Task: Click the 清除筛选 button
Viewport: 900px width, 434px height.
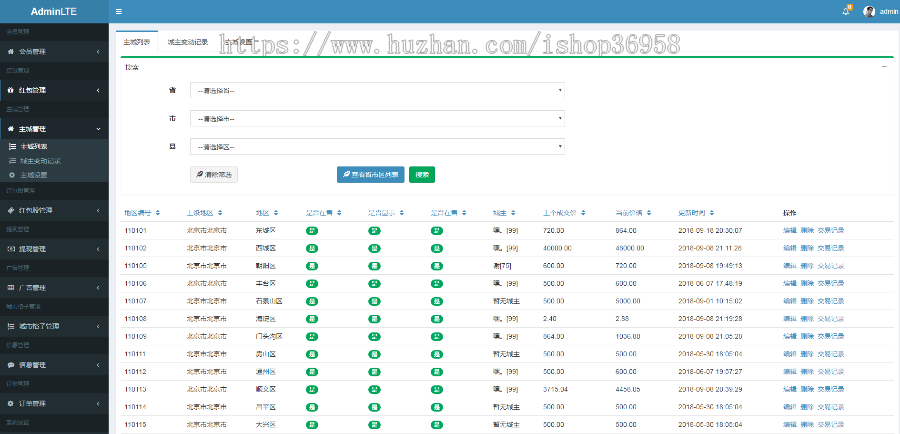Action: pos(214,174)
